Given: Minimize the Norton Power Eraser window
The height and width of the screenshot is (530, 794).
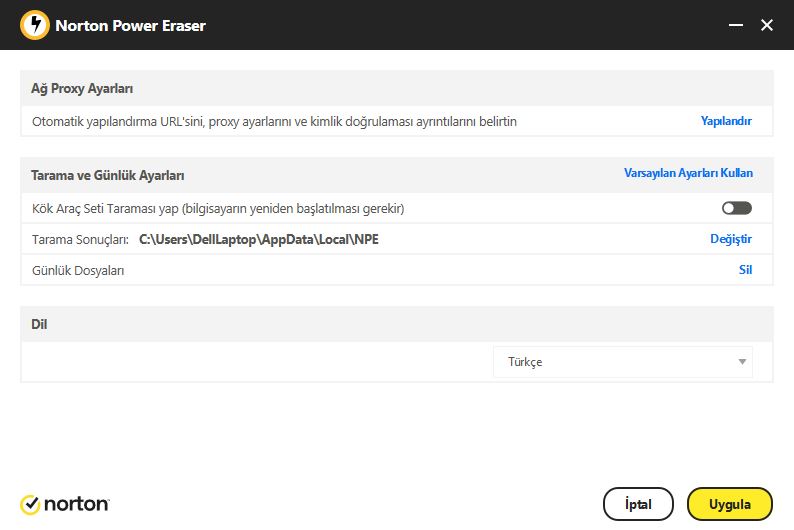Looking at the screenshot, I should pos(736,25).
